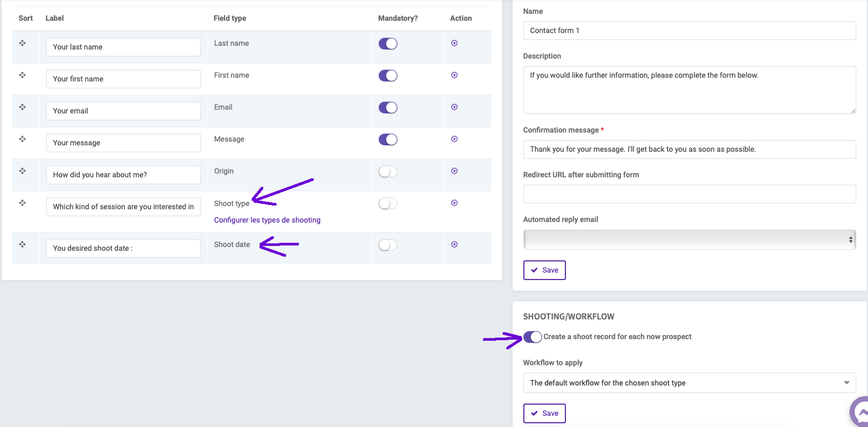Save the Shooting/Workflow settings
The height and width of the screenshot is (427, 868).
544,413
